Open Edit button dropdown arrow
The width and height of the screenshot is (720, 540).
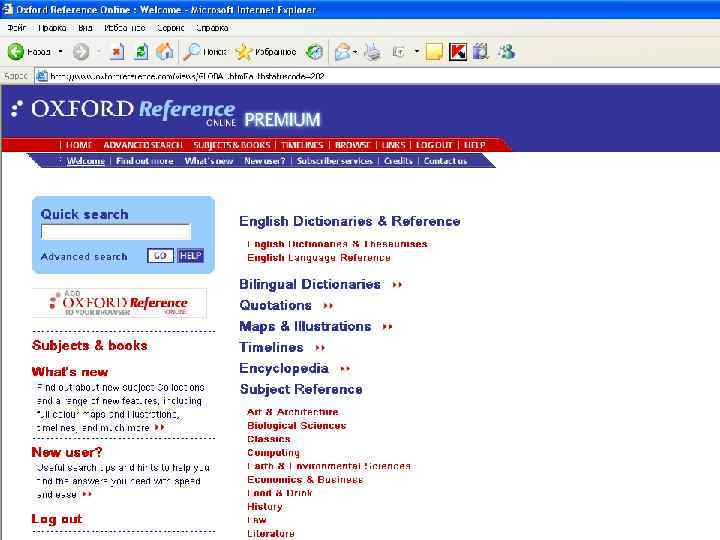(x=416, y=51)
